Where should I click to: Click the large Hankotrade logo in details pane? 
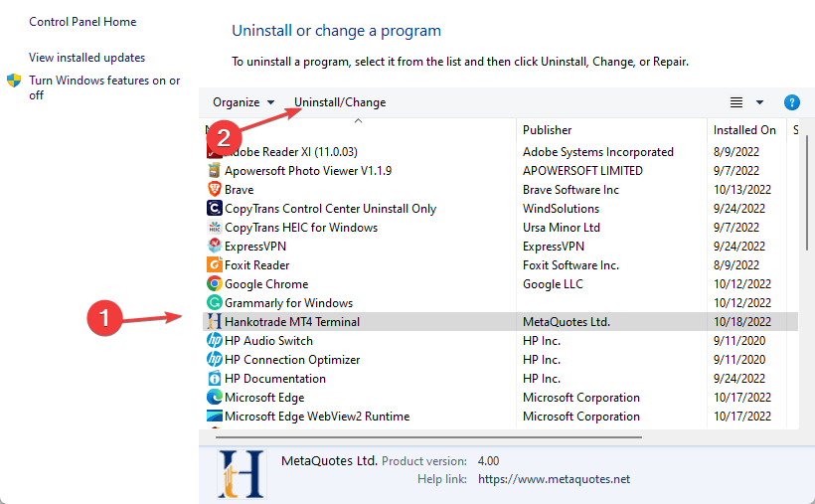tap(242, 474)
